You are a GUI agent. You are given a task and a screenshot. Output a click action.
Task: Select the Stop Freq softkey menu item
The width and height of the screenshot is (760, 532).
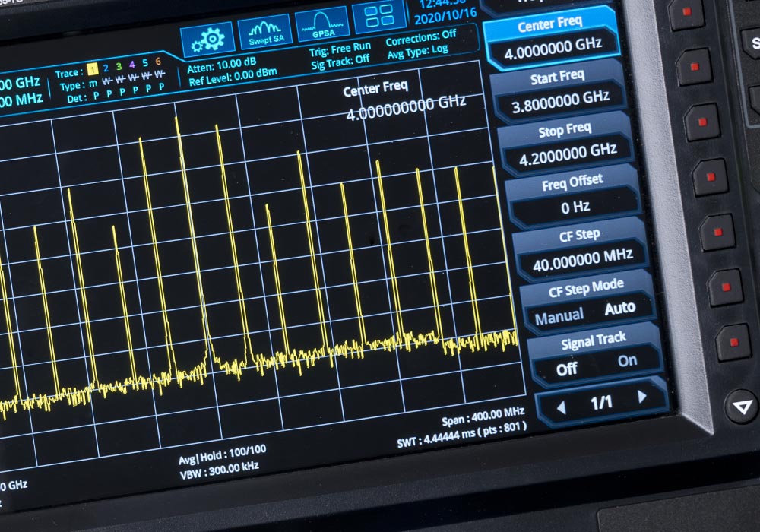pos(567,144)
